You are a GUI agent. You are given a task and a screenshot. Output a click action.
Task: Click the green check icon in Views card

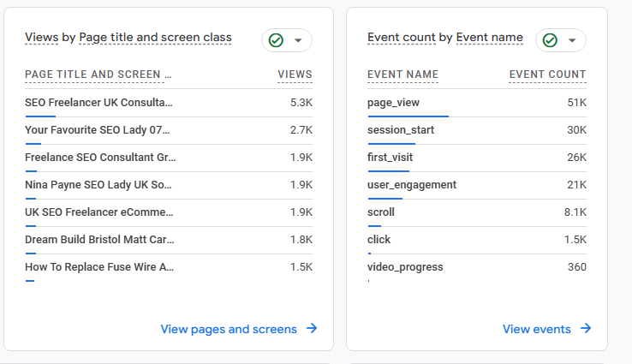(276, 40)
